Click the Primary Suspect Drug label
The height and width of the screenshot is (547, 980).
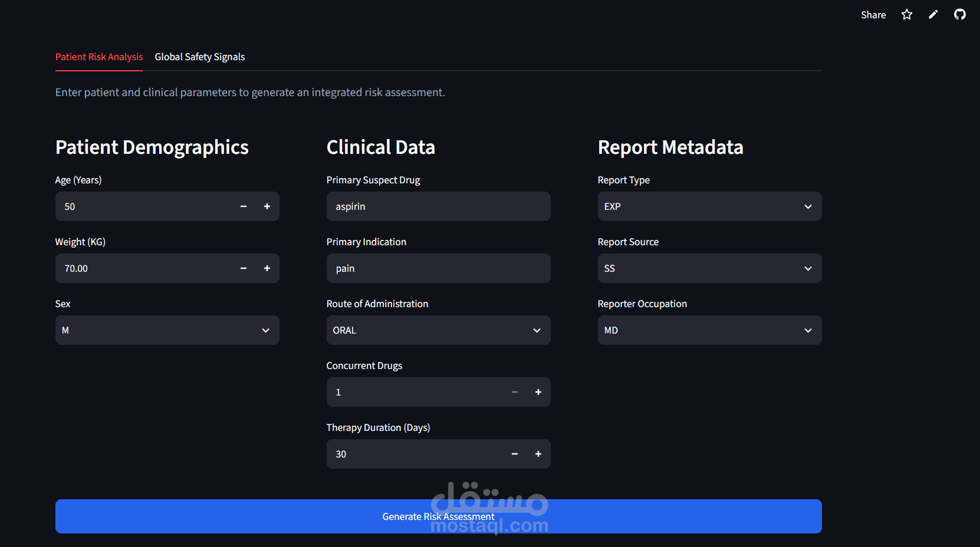pos(373,180)
